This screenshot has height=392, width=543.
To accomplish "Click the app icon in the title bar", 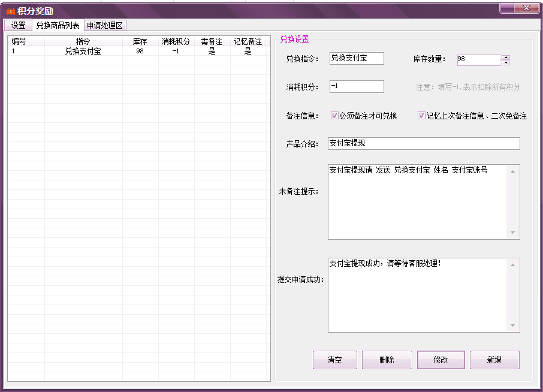I will [x=10, y=11].
